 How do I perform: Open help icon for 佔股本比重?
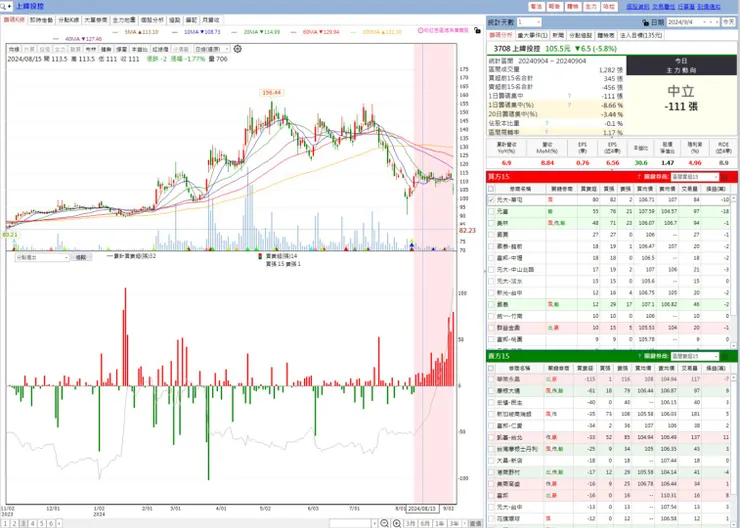coord(547,123)
